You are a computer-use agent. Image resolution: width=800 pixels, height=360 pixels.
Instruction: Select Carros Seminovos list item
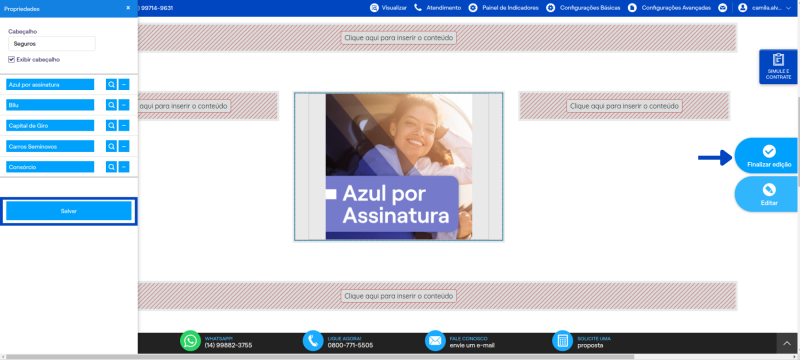click(x=50, y=146)
